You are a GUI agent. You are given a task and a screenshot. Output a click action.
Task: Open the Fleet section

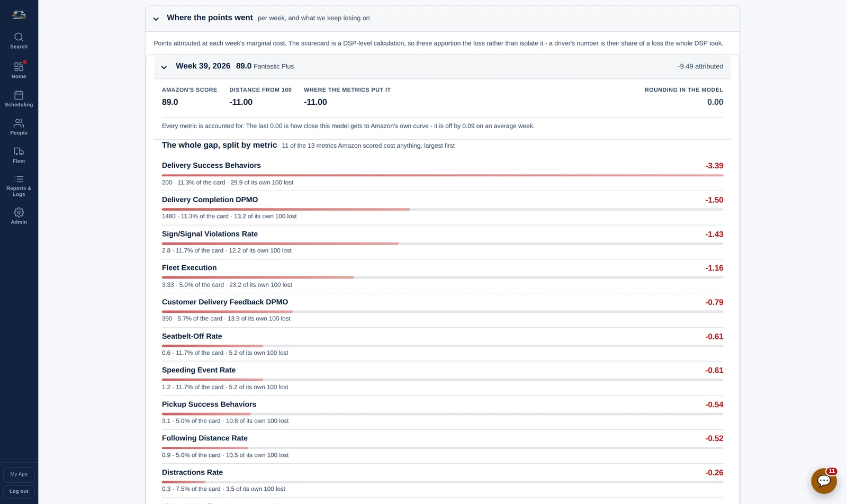point(19,155)
